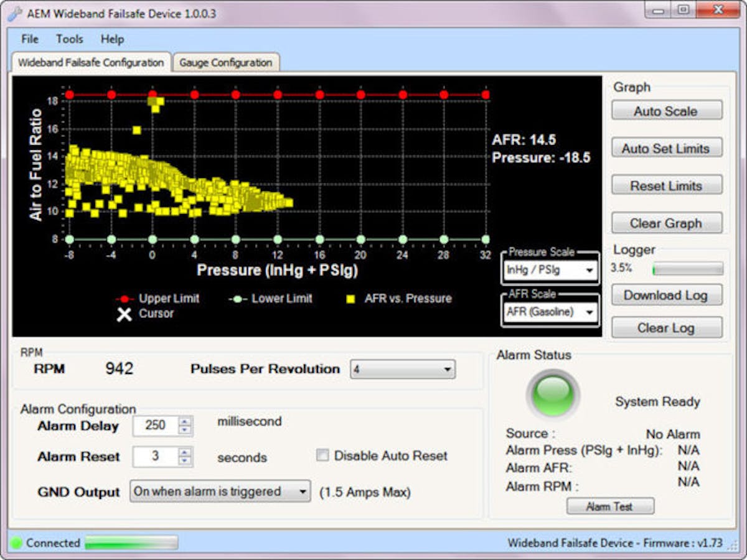Switch to the Gauge Configuration tab

coord(225,62)
